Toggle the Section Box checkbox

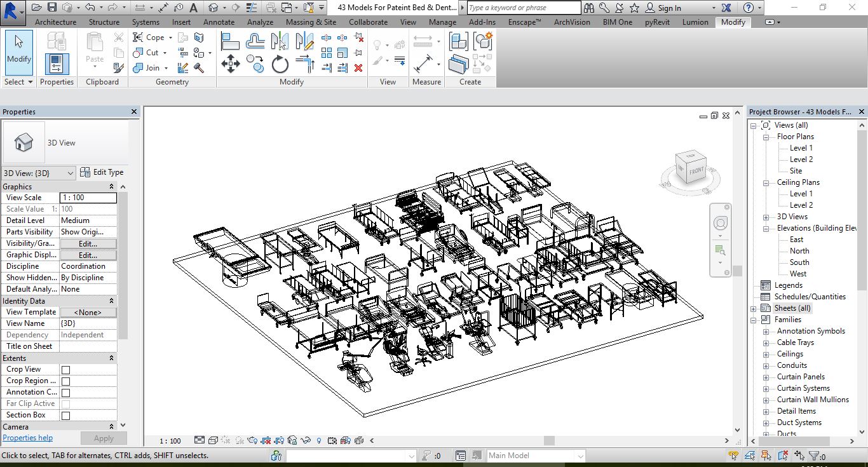click(65, 416)
